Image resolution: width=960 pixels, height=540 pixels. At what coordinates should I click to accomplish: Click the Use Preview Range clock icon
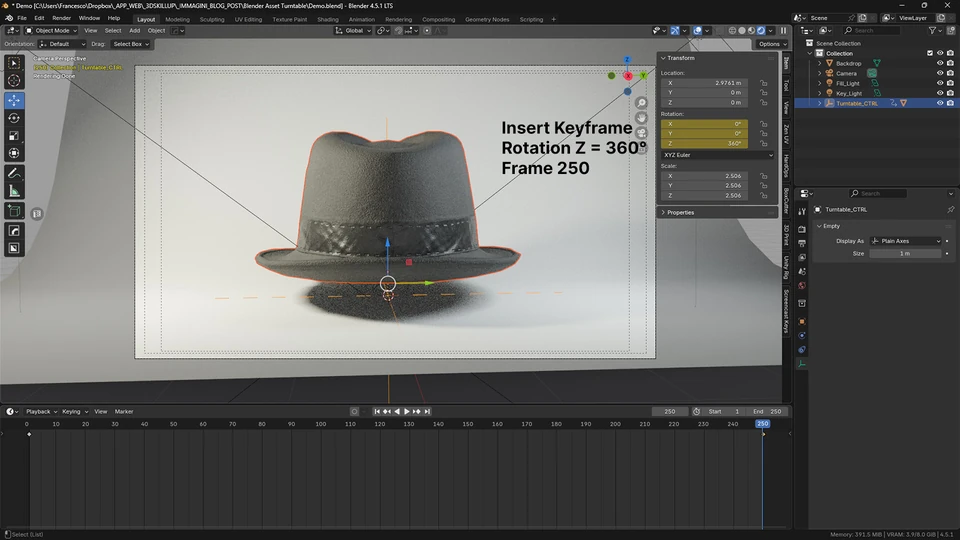tap(697, 411)
